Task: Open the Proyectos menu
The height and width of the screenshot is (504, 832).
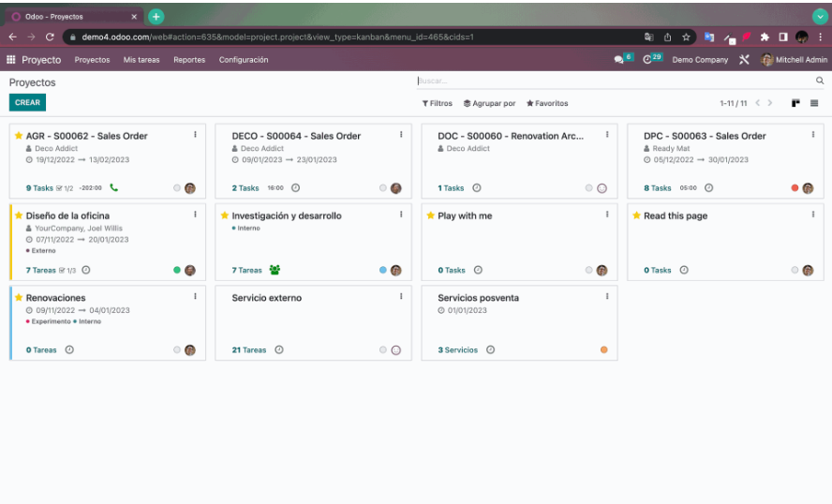Action: click(x=93, y=60)
